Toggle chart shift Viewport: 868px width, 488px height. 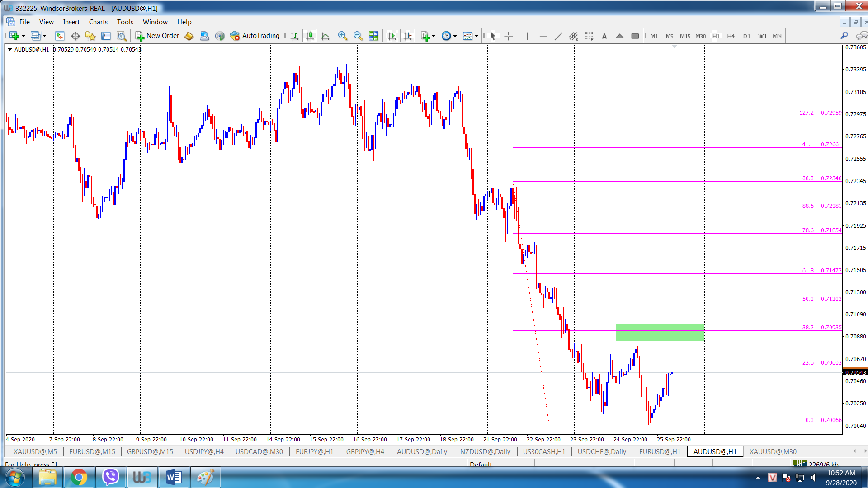(407, 36)
